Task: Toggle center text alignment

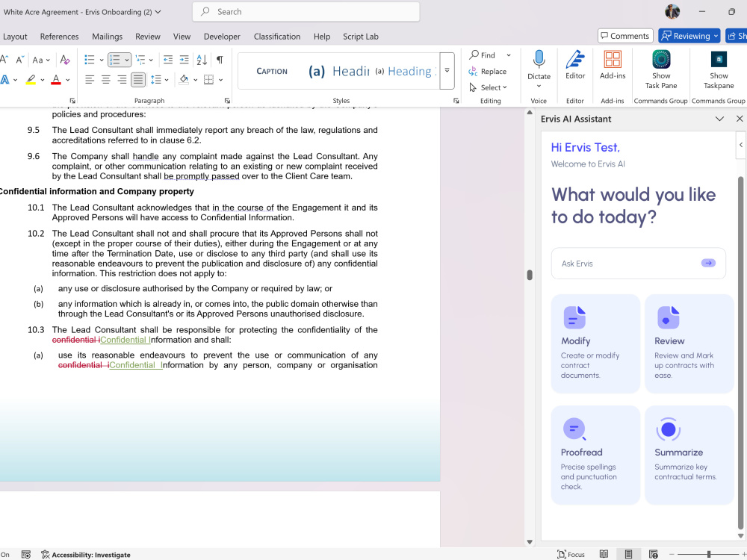Action: pyautogui.click(x=106, y=80)
